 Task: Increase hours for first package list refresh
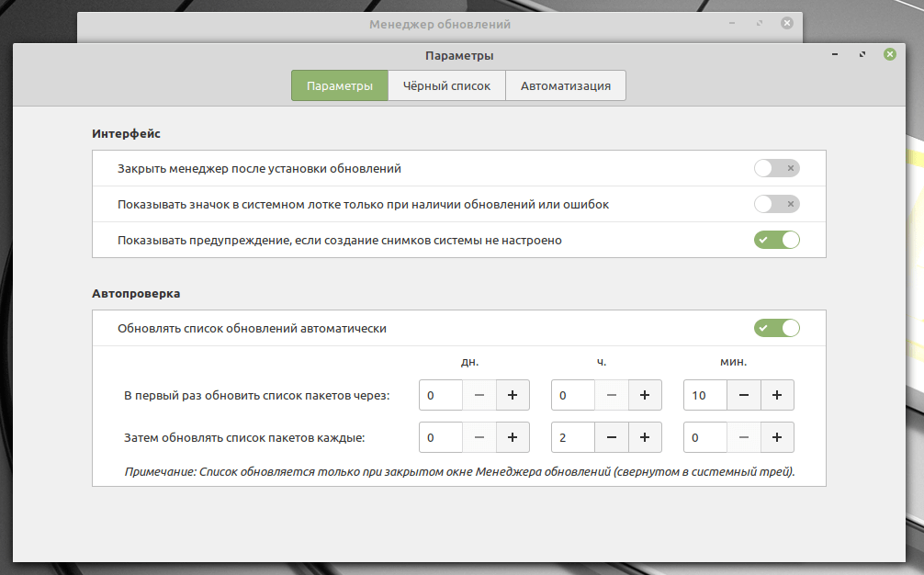point(645,395)
